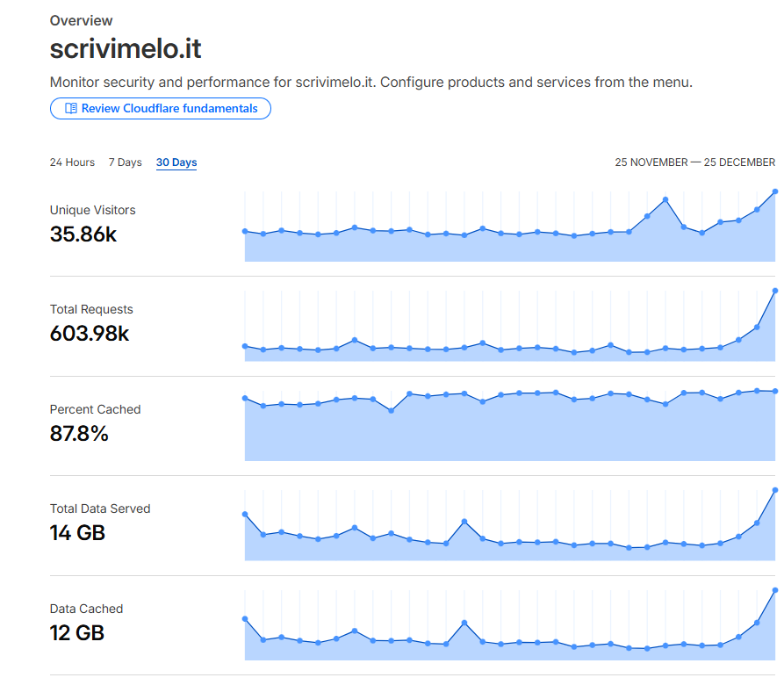The height and width of the screenshot is (685, 784).
Task: Click the first data point of Percent Cached chart
Action: click(x=245, y=398)
